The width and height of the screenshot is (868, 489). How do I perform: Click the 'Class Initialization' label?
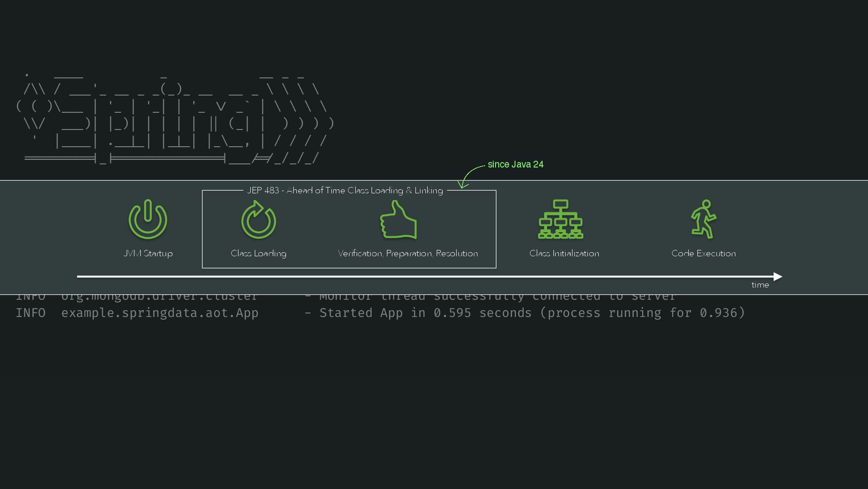(564, 254)
